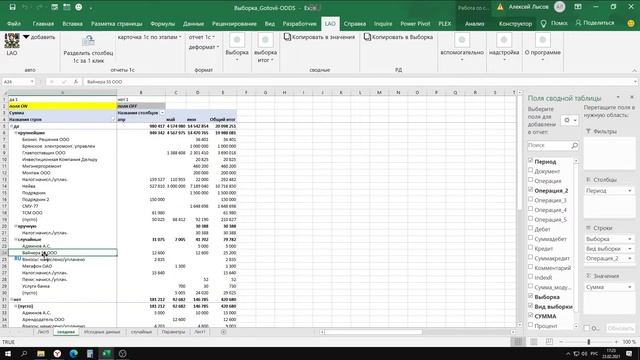Toggle the Кредит field checkbox
This screenshot has height=360, width=640.
pos(530,248)
